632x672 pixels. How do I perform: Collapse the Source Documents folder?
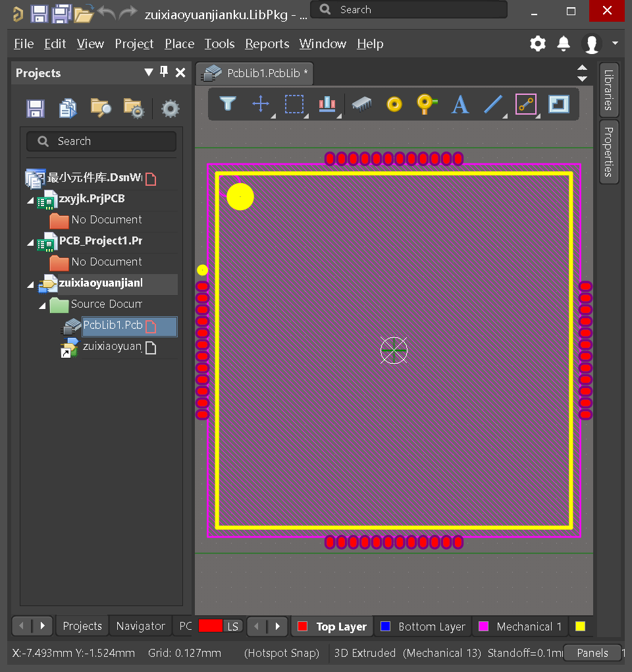click(42, 306)
